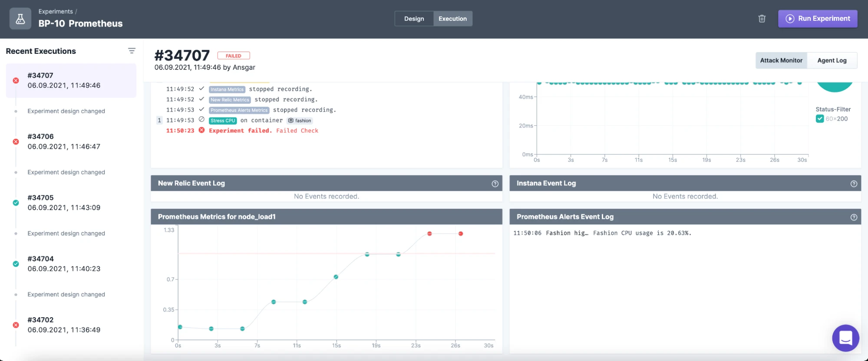The height and width of the screenshot is (361, 868).
Task: Click the red error icon beside Experiment failed
Action: (202, 130)
